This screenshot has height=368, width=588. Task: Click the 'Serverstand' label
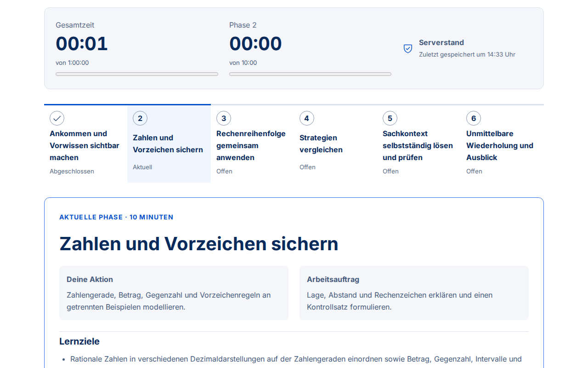[441, 42]
